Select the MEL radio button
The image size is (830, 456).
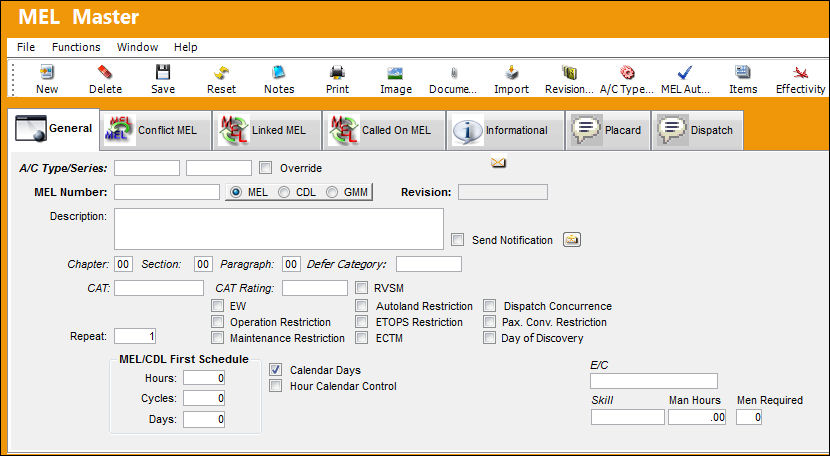tap(236, 192)
